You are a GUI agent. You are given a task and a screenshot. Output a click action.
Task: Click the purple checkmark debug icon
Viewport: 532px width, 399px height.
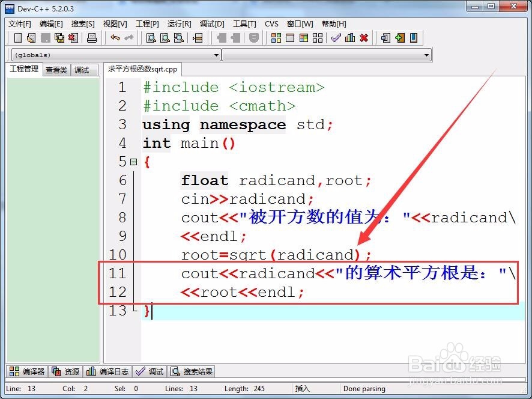(x=336, y=38)
